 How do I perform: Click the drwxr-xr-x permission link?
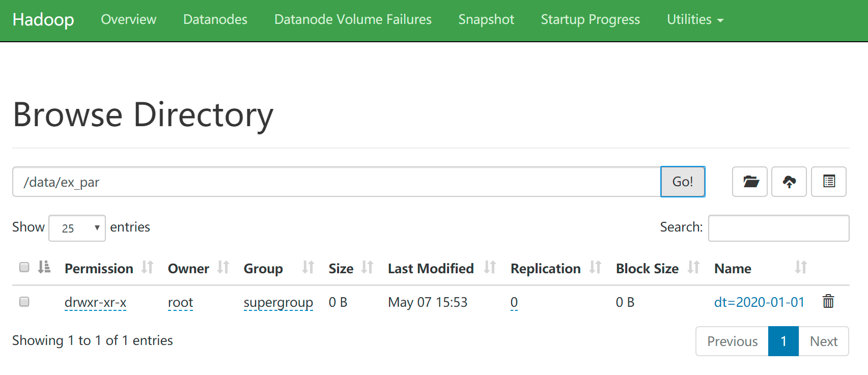[95, 302]
